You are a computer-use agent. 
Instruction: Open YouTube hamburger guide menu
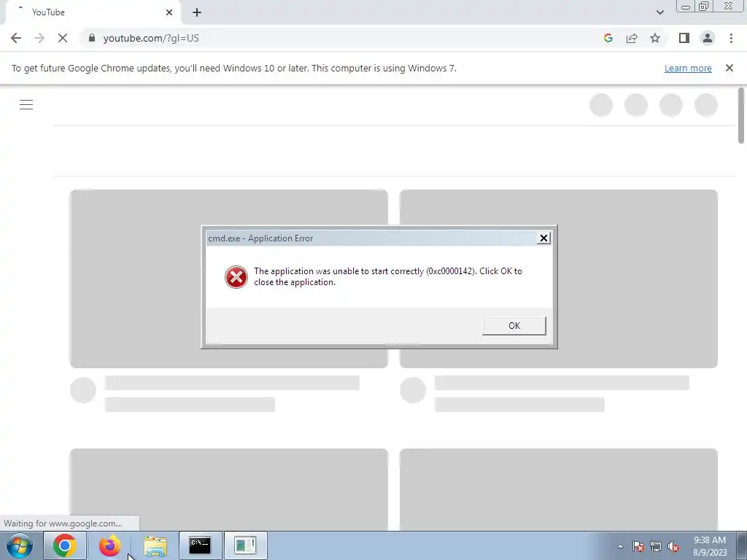pos(26,105)
